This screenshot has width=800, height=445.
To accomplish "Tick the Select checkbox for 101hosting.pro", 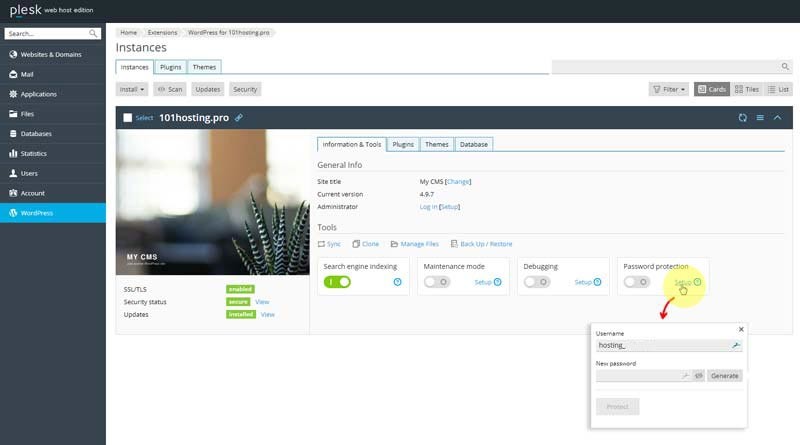I will 128,118.
